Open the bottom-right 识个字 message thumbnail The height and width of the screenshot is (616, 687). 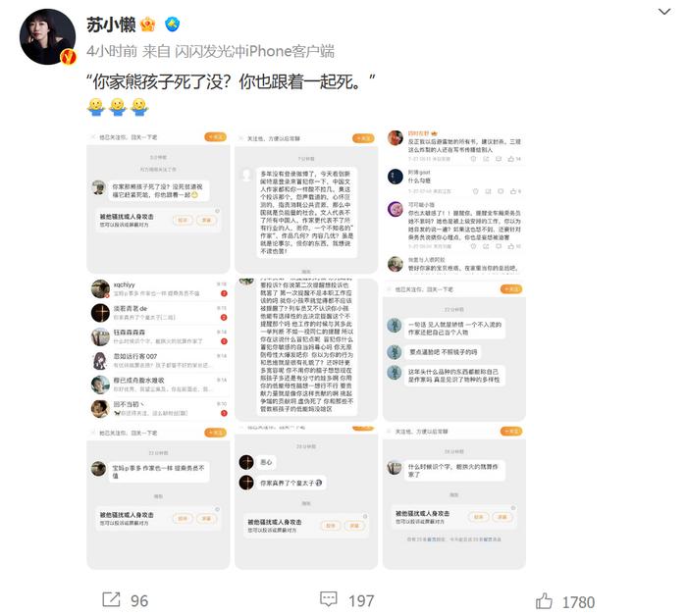[x=454, y=497]
